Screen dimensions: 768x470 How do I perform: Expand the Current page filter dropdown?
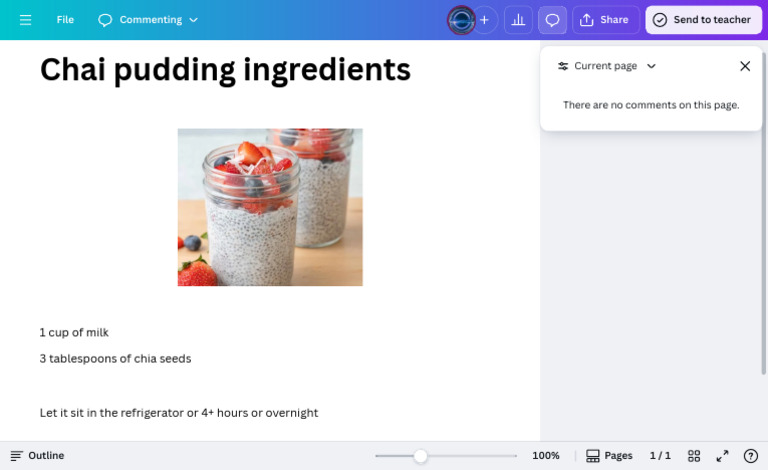(x=607, y=66)
